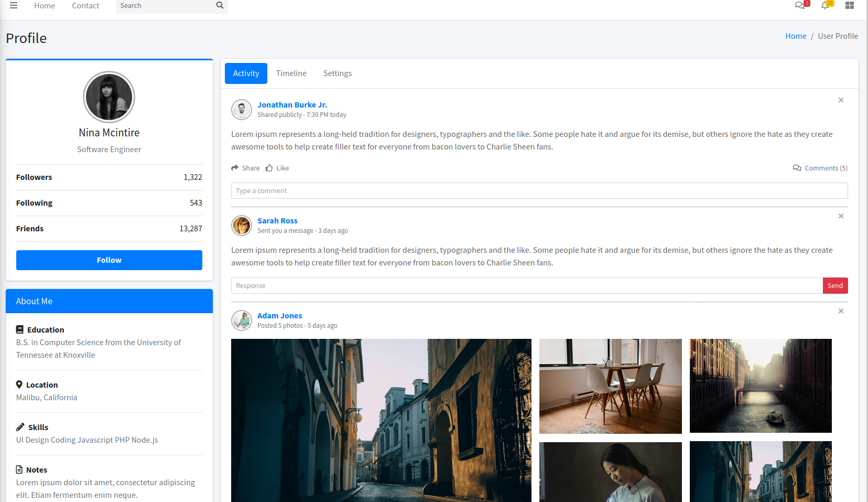
Task: Click the Follow button
Action: (109, 260)
